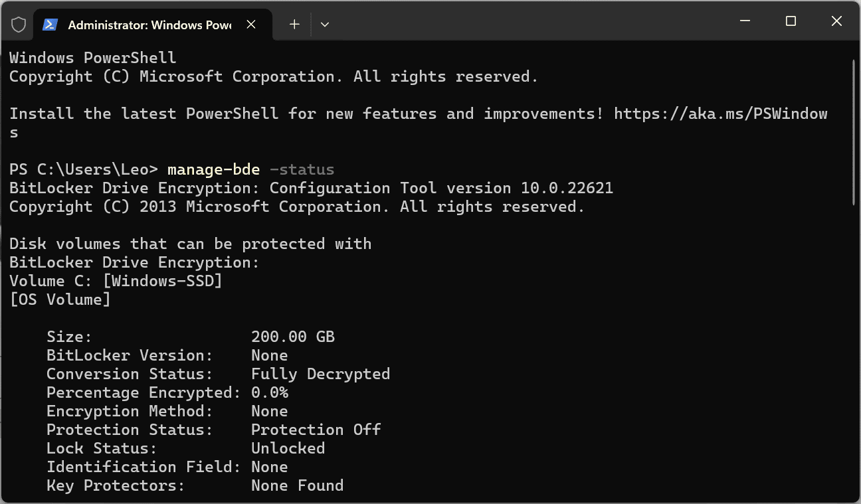Open a new tab with the plus icon
Viewport: 861px width, 504px height.
[x=294, y=25]
